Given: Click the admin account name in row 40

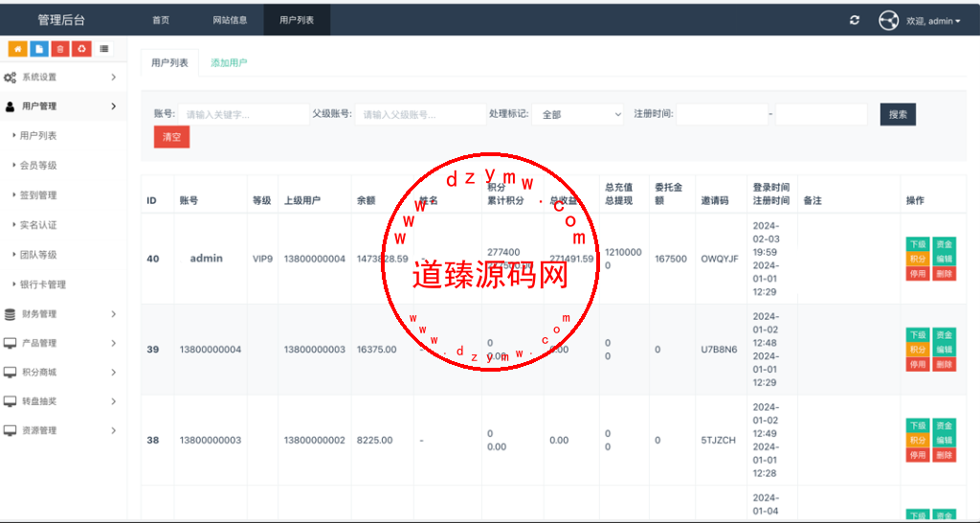Looking at the screenshot, I should click(x=207, y=259).
